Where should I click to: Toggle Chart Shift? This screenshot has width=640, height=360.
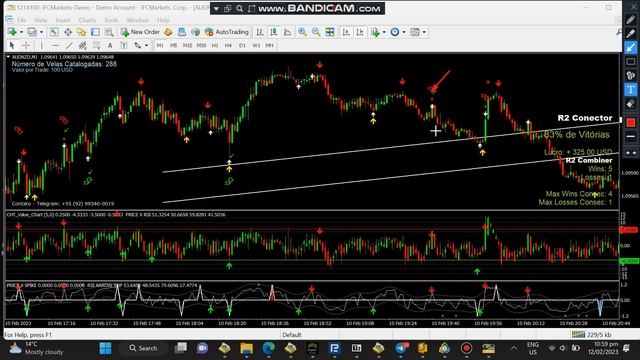[360, 32]
